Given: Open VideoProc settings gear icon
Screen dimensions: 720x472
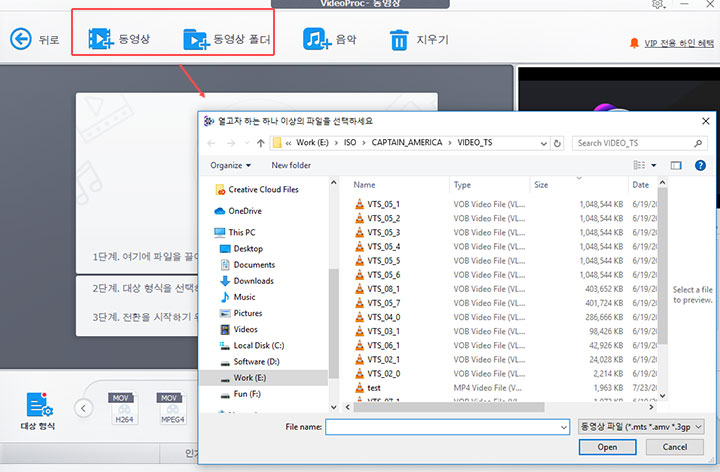Looking at the screenshot, I should (658, 4).
